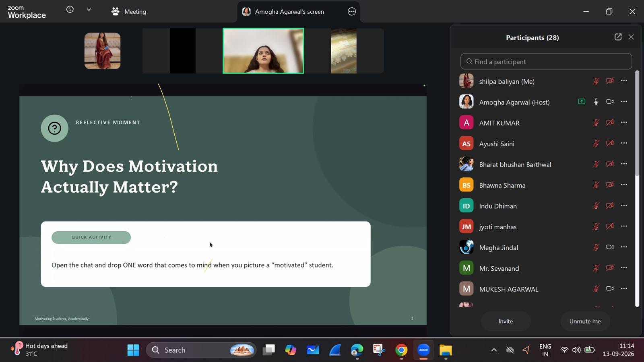This screenshot has height=362, width=644.
Task: Click Megha Jindal's video camera icon
Action: [x=610, y=247]
